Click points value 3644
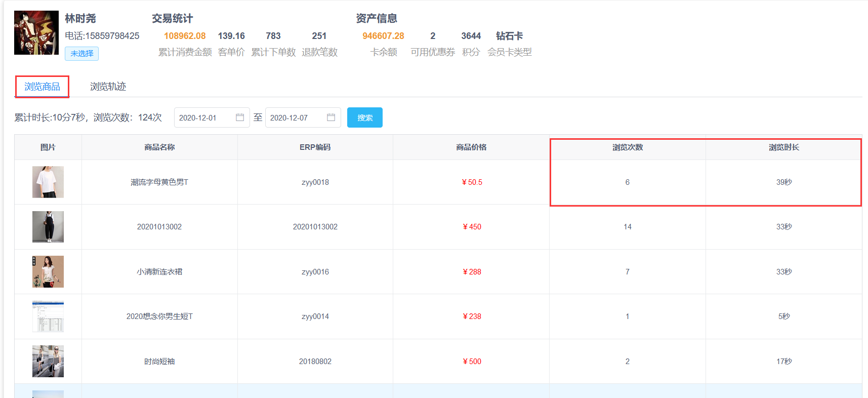Image resolution: width=868 pixels, height=398 pixels. pyautogui.click(x=471, y=36)
